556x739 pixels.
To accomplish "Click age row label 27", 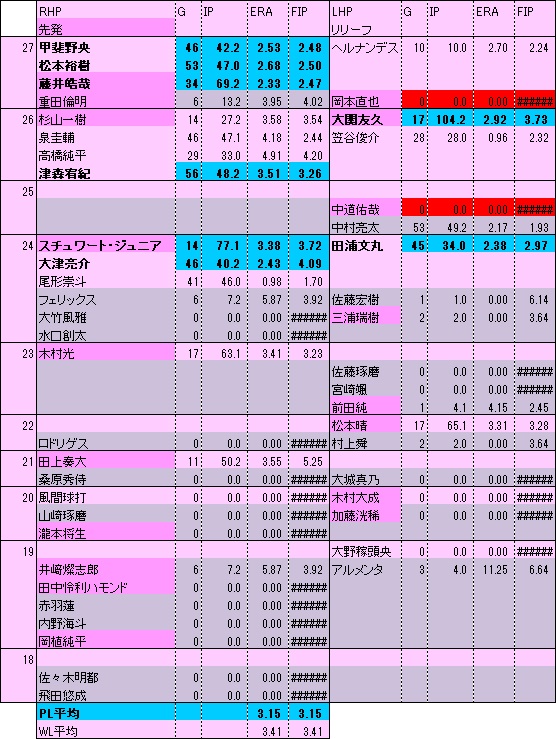I will tap(28, 47).
